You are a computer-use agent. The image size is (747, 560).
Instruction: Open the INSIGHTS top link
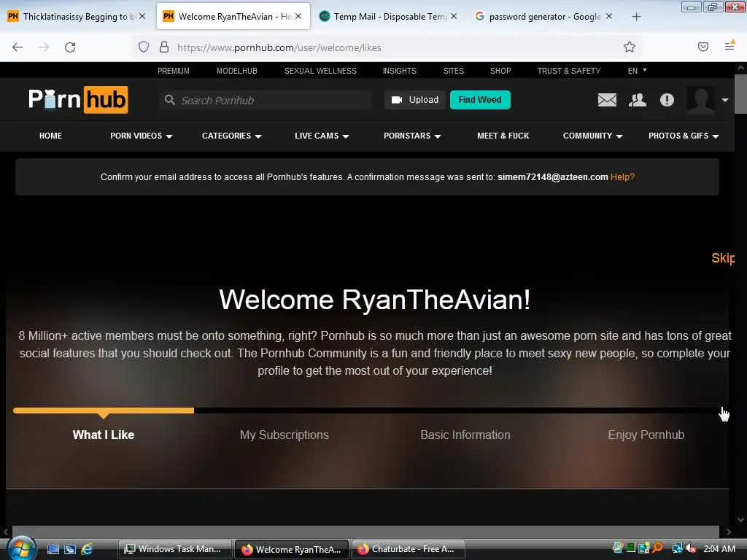399,71
